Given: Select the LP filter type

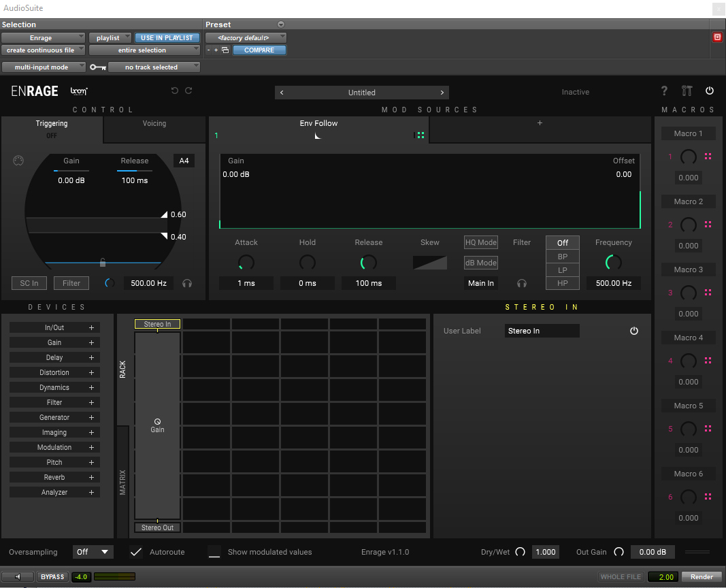Looking at the screenshot, I should point(563,269).
